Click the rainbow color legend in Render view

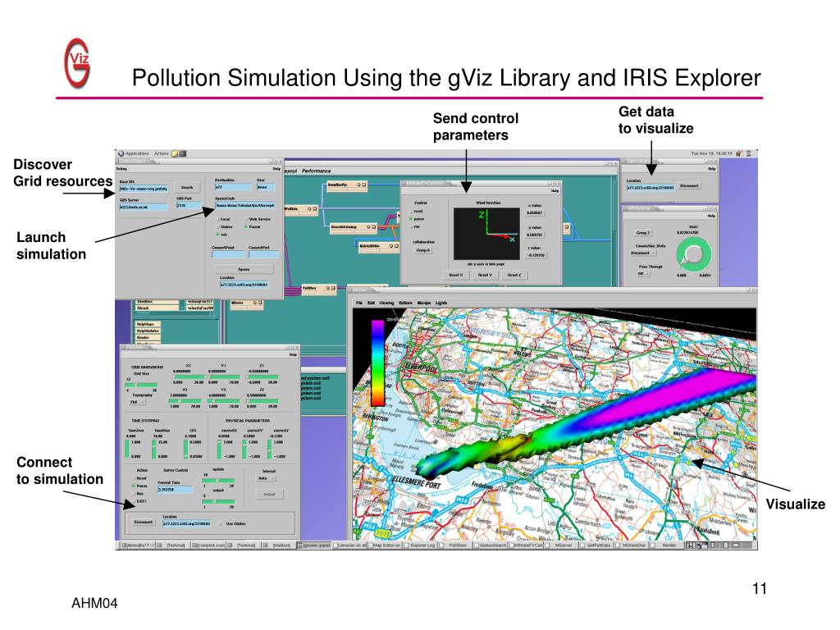[x=378, y=363]
